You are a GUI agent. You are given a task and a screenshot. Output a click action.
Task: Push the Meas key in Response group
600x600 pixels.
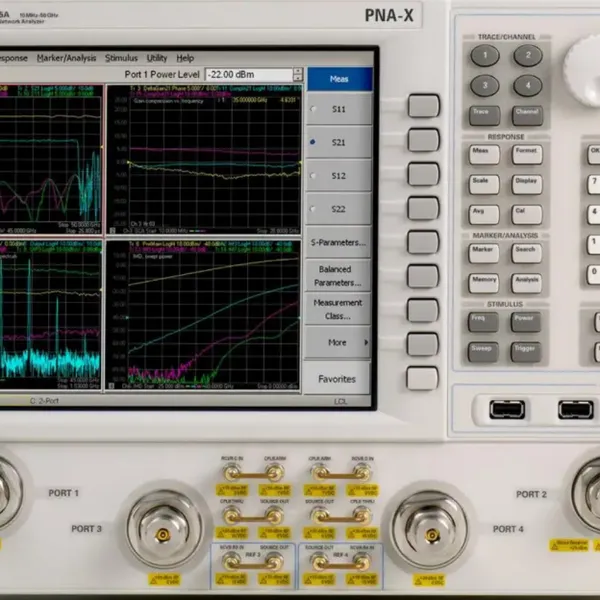click(484, 155)
